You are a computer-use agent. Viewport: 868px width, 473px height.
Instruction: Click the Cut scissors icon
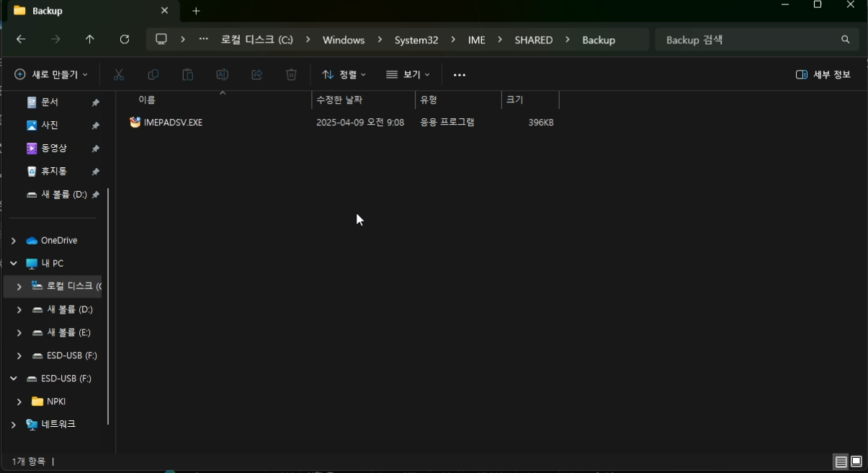119,75
